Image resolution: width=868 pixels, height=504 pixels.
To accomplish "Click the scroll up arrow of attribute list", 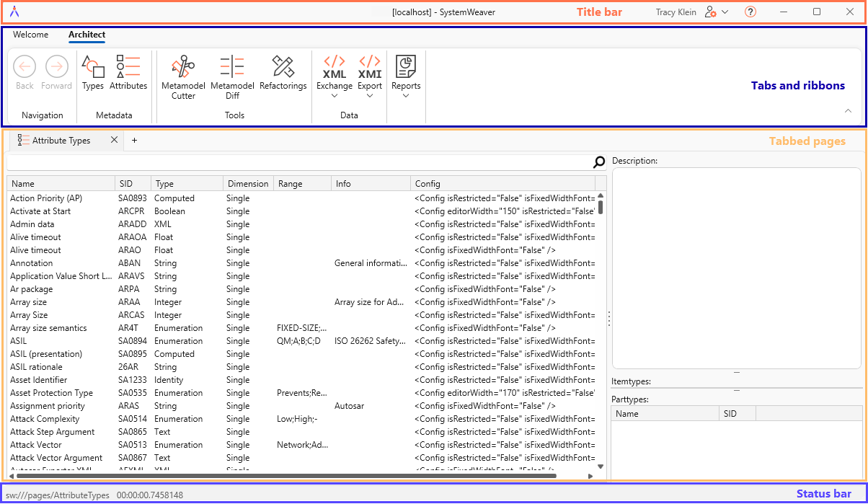I will [x=601, y=195].
